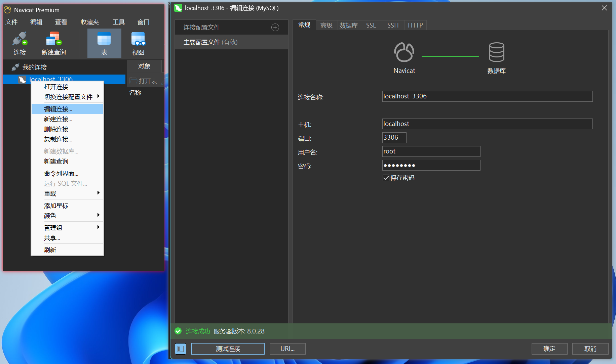Image resolution: width=616 pixels, height=364 pixels.
Task: Click the 数据库 cylinder icon in diagram
Action: [496, 52]
